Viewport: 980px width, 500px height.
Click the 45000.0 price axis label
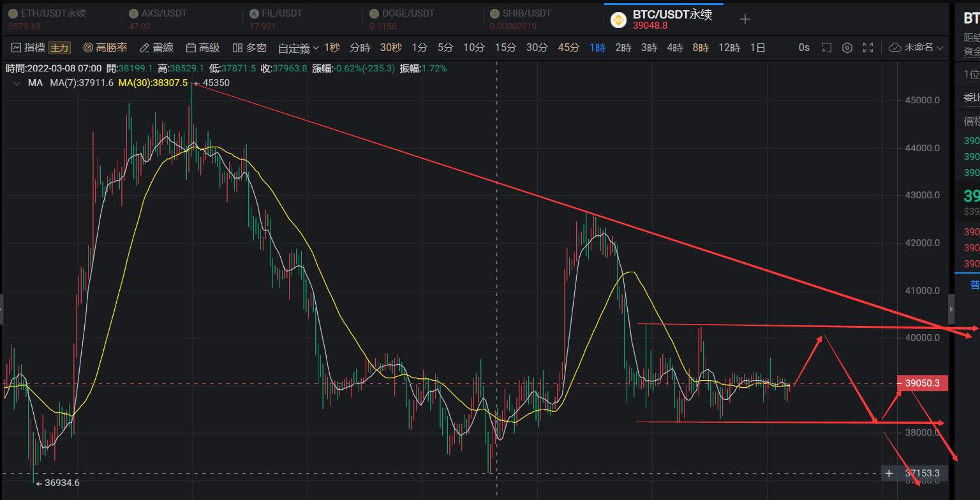click(x=922, y=100)
